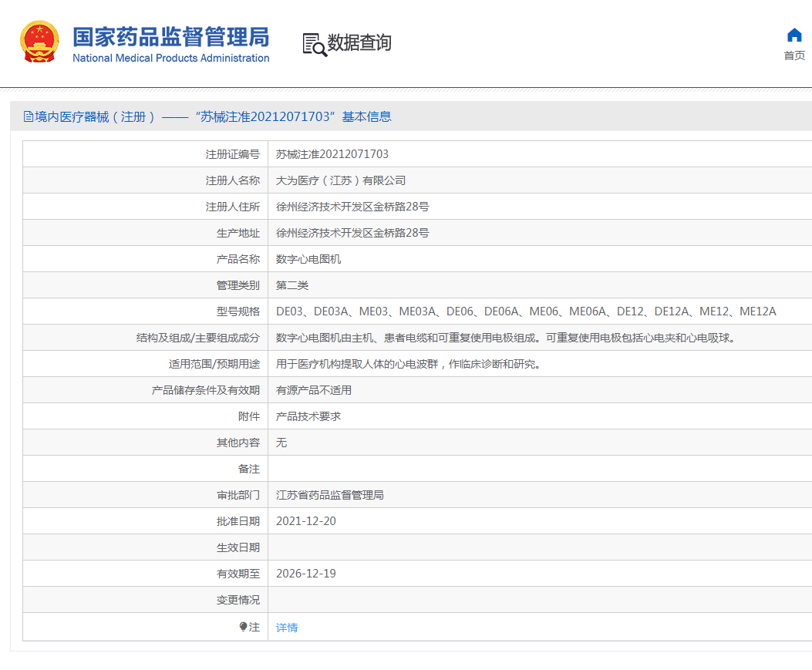Click approval department 江苏省药品监督管理局

(x=330, y=495)
